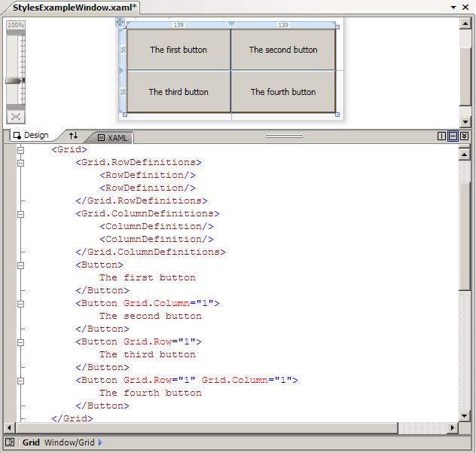The width and height of the screenshot is (476, 453).
Task: Collapse the Grid.ColumnDefinitions outline node
Action: 20,214
